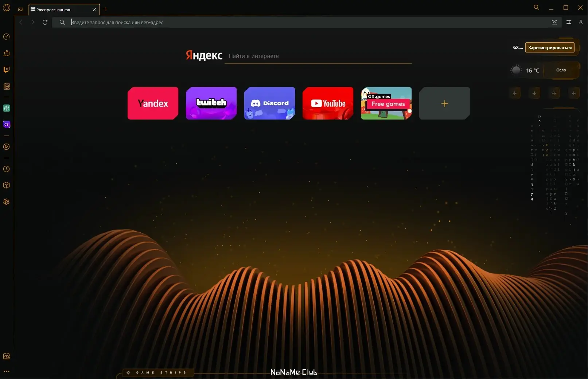The height and width of the screenshot is (379, 588).
Task: Open Settings gear in sidebar
Action: pos(7,202)
